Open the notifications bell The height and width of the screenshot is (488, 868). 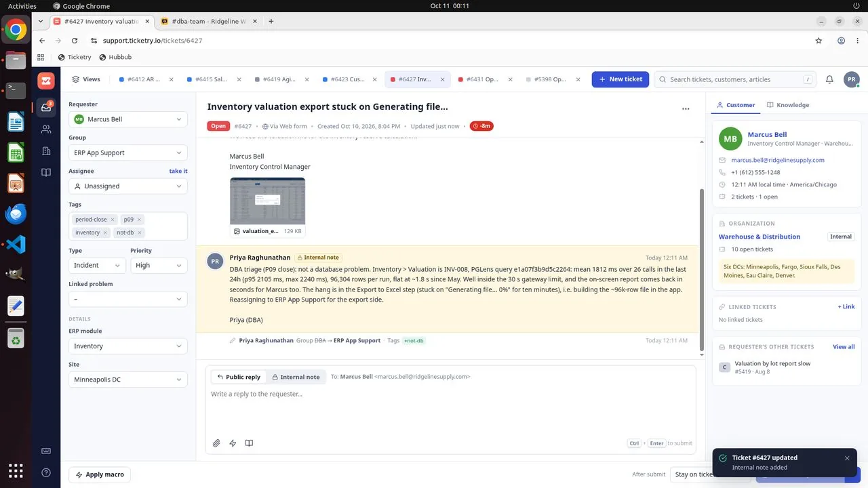pyautogui.click(x=829, y=79)
